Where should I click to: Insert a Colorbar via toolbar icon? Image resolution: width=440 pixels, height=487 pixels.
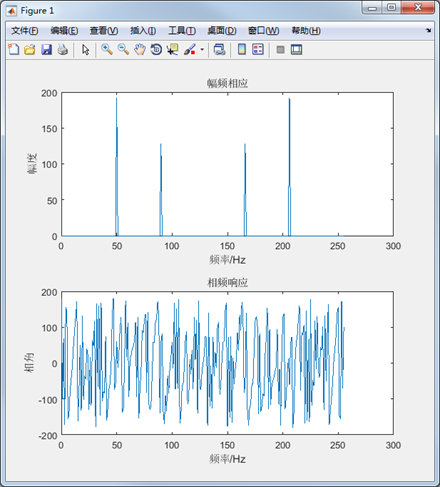pyautogui.click(x=242, y=50)
